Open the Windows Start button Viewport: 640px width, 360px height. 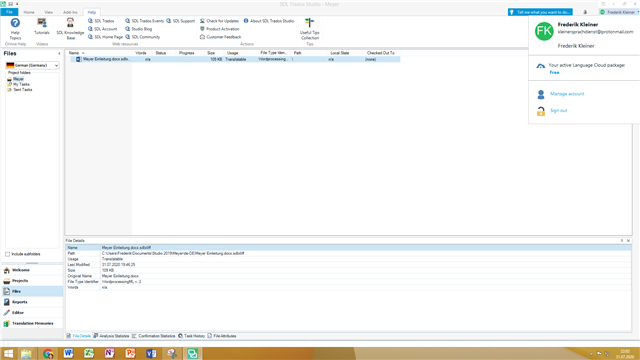8,353
